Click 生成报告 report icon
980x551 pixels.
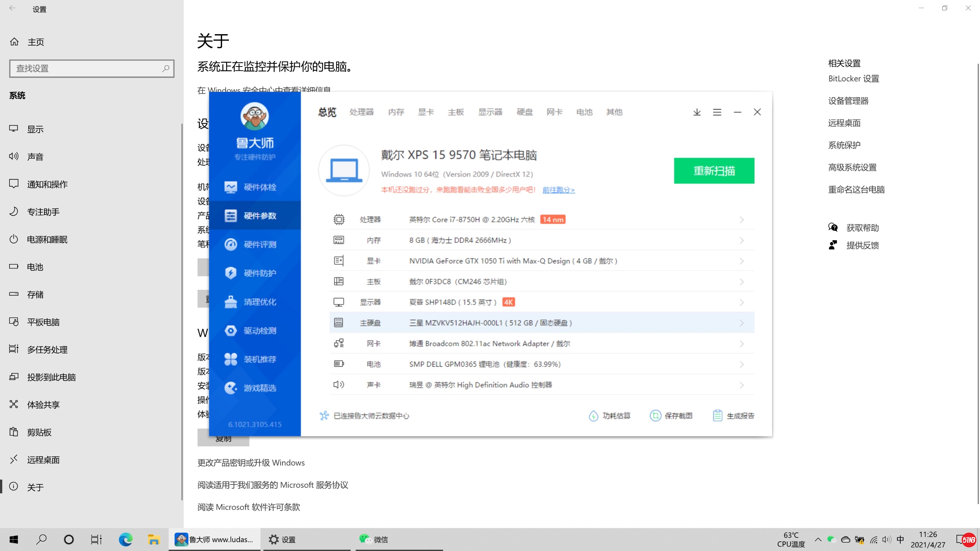click(x=717, y=415)
